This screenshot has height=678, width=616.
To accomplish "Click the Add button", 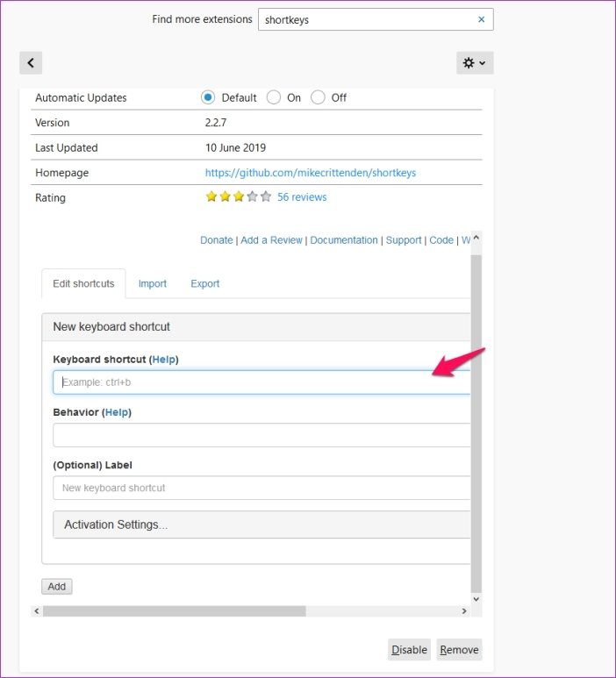I will click(x=57, y=587).
